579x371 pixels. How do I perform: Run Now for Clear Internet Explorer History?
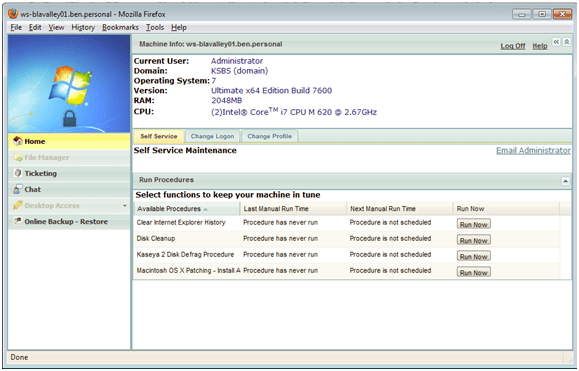473,224
